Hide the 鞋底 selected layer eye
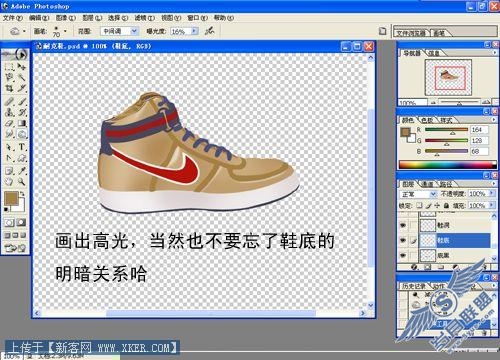500x360 pixels. pos(403,240)
